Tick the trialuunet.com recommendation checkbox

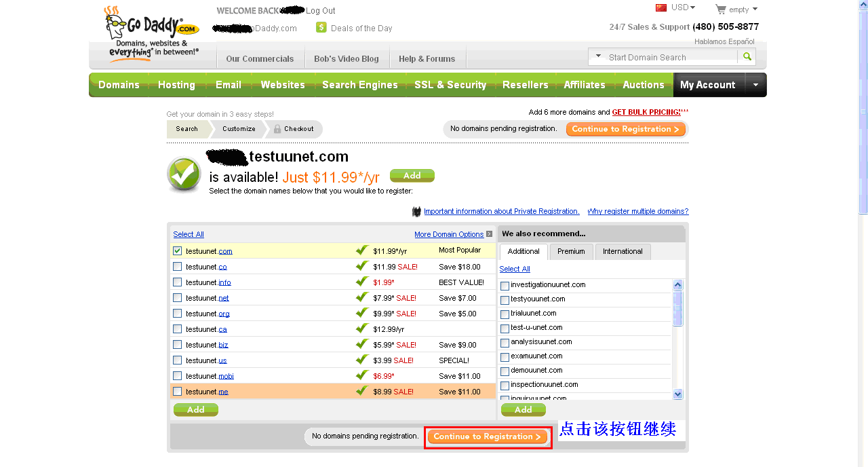(505, 314)
